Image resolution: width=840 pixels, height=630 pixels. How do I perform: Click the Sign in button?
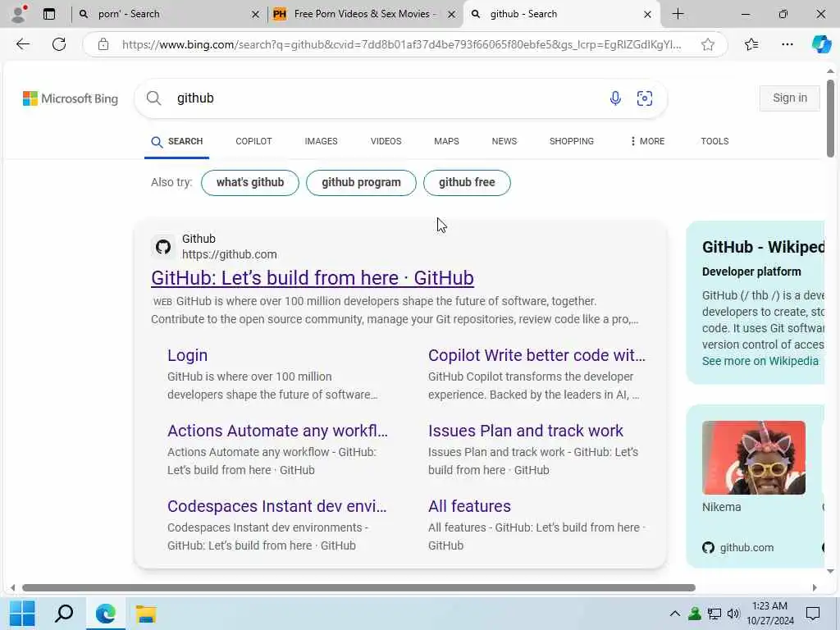click(x=790, y=98)
